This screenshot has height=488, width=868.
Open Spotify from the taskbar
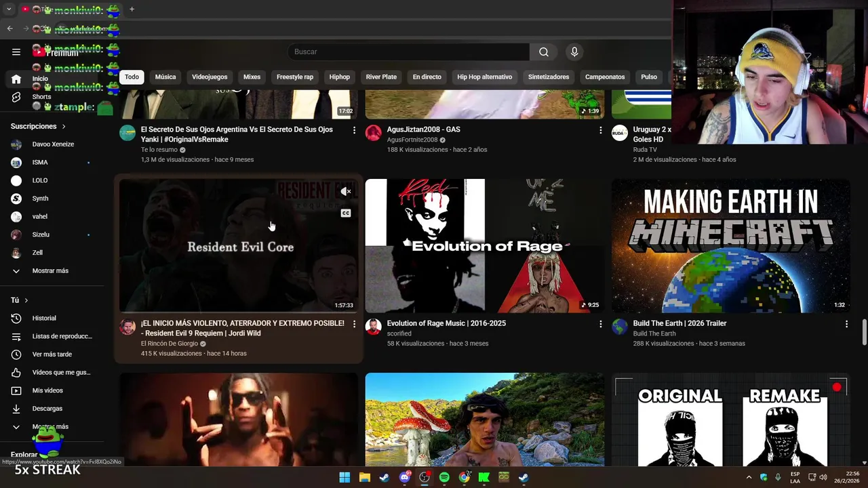[444, 477]
